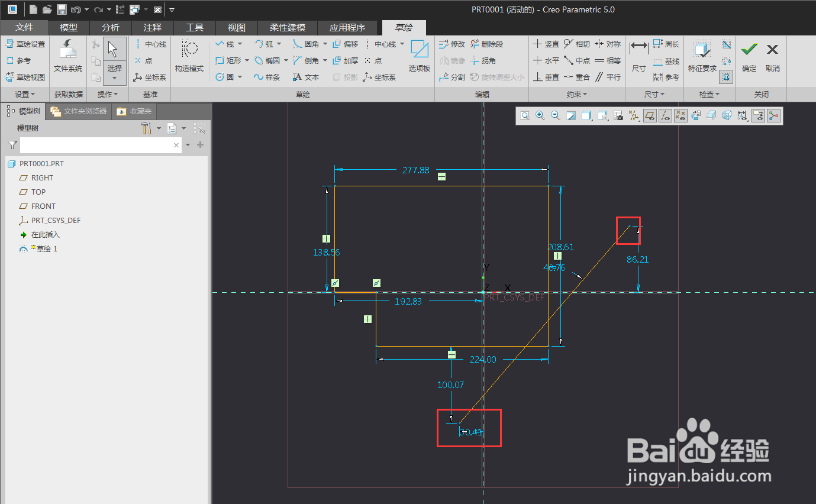
Task: Select the 尺寸 dimension tool
Action: click(638, 56)
